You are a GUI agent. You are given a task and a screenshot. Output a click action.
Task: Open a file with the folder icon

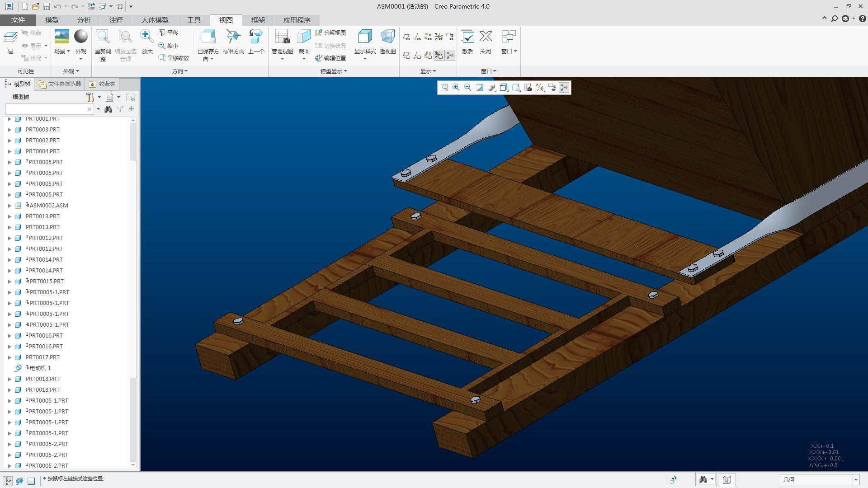tap(36, 6)
